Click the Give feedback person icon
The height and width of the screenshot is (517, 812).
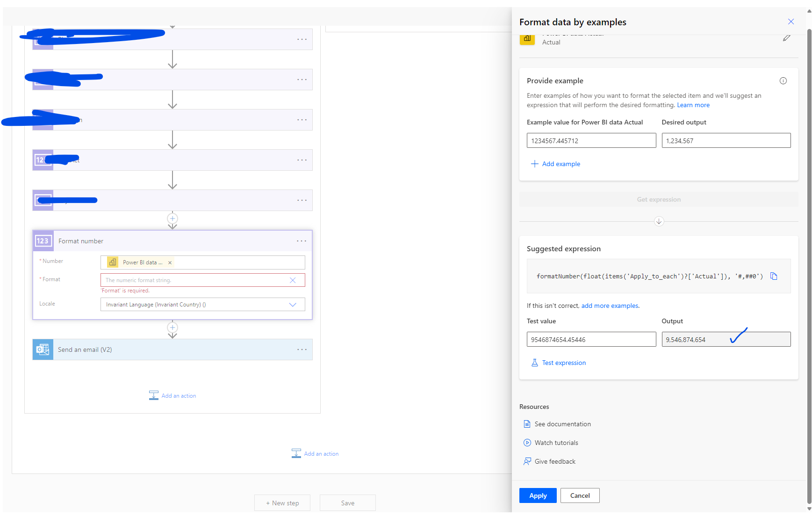[527, 461]
